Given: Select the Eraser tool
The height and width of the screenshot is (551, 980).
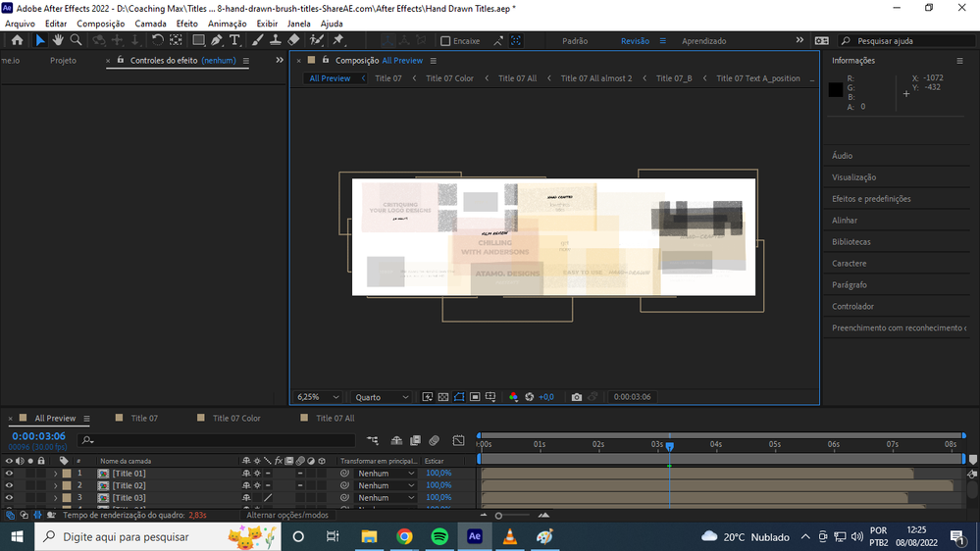Looking at the screenshot, I should 293,40.
